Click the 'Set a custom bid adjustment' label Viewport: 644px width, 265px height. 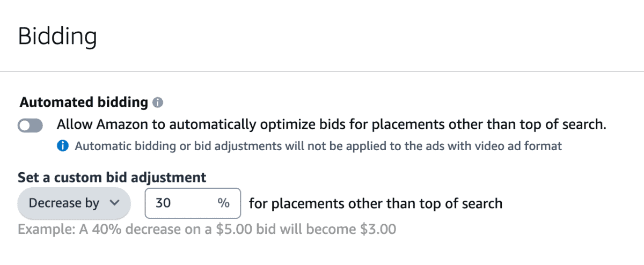coord(112,178)
